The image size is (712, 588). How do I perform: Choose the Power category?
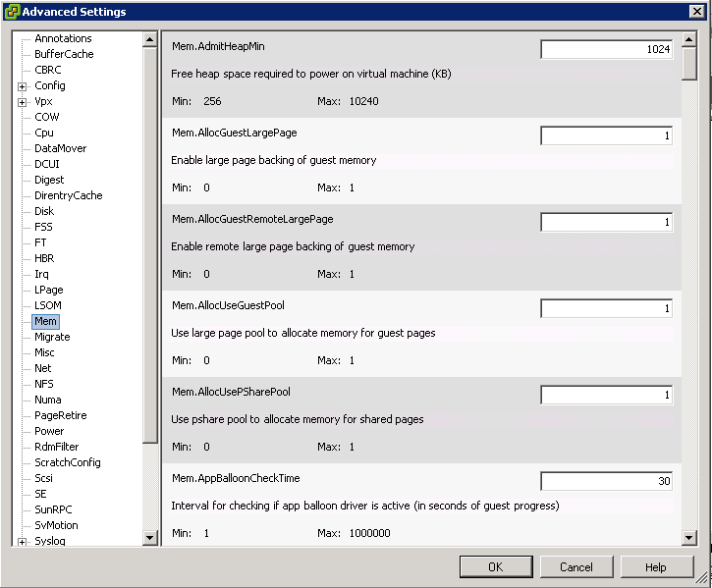[x=49, y=431]
